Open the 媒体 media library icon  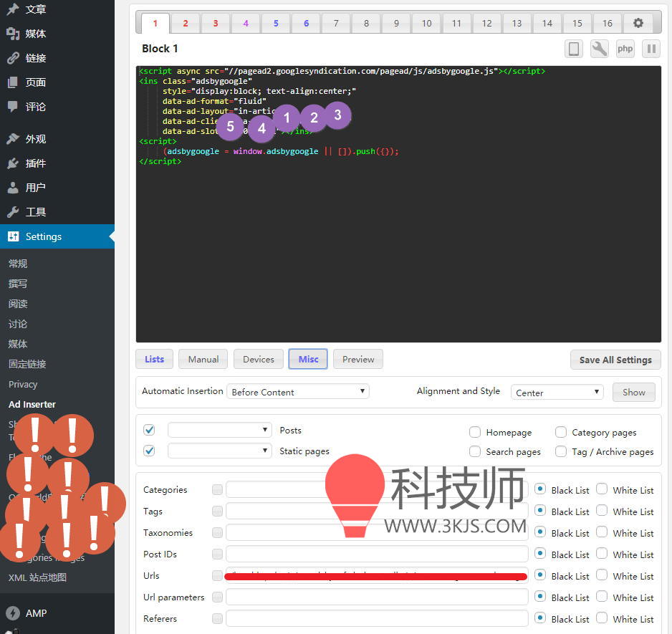pyautogui.click(x=13, y=34)
